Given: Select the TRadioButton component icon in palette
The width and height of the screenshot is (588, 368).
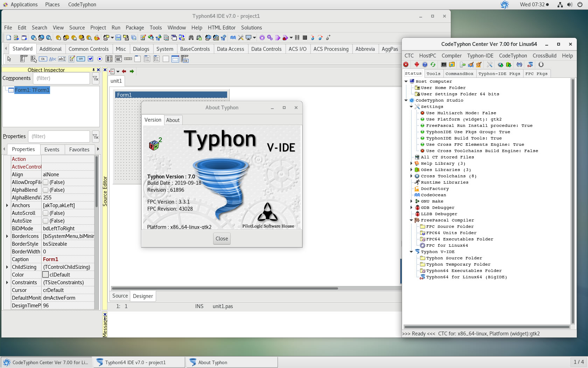Looking at the screenshot, I should 100,59.
